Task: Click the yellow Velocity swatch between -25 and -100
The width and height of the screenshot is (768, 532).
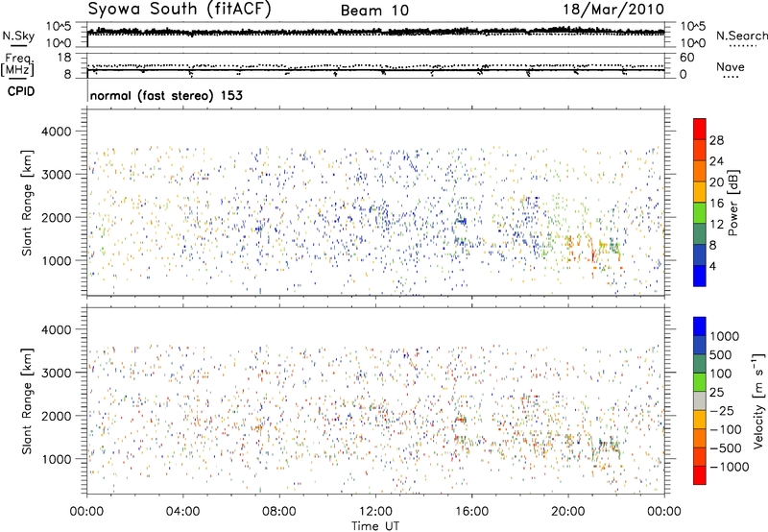Action: pos(700,420)
